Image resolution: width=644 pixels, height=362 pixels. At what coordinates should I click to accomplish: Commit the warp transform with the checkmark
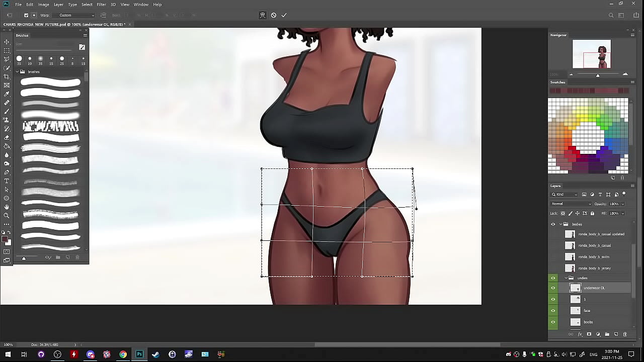[x=284, y=15]
